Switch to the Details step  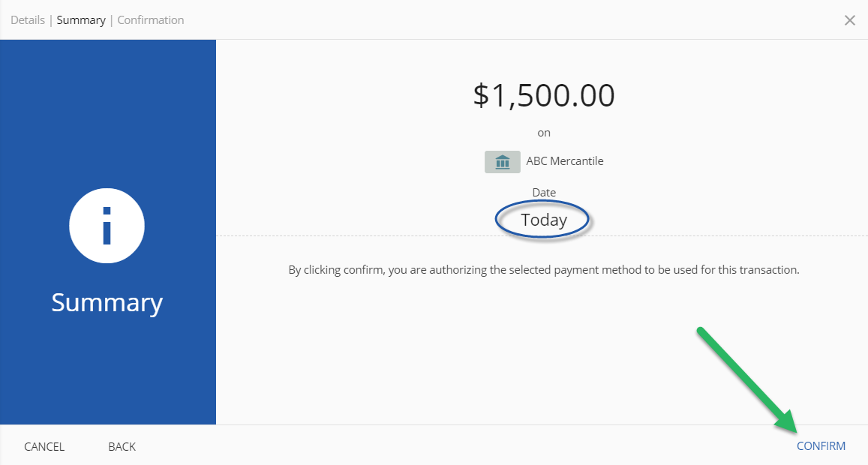pyautogui.click(x=26, y=20)
